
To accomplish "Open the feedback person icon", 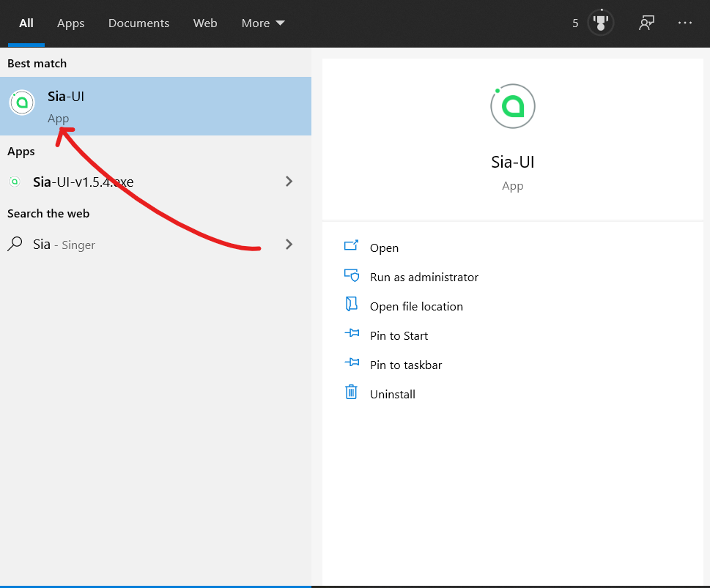I will point(646,23).
